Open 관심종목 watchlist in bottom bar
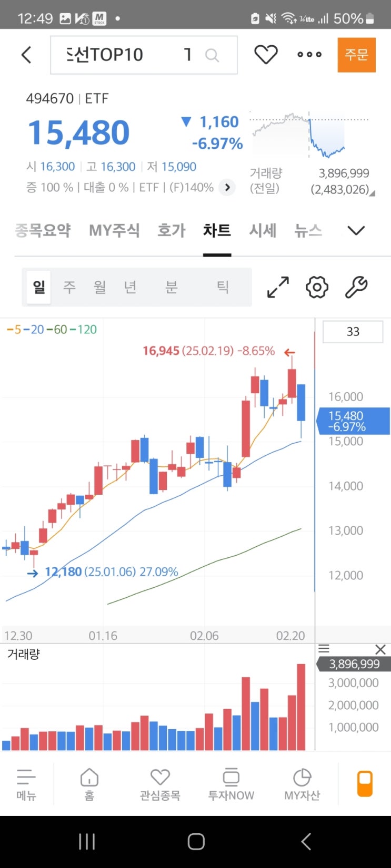This screenshot has width=391, height=868. point(160,784)
